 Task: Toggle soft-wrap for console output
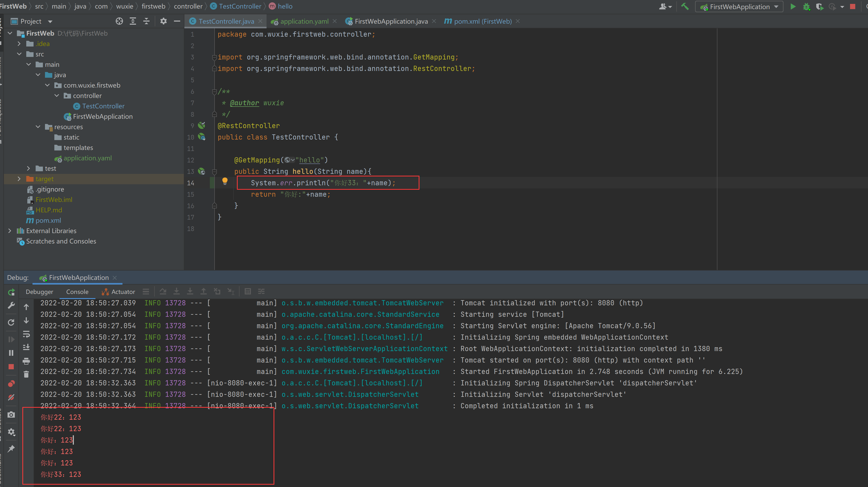point(26,334)
